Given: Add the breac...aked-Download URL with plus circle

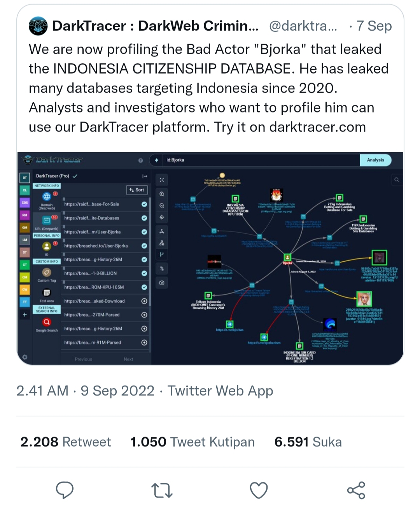Looking at the screenshot, I should 144,301.
